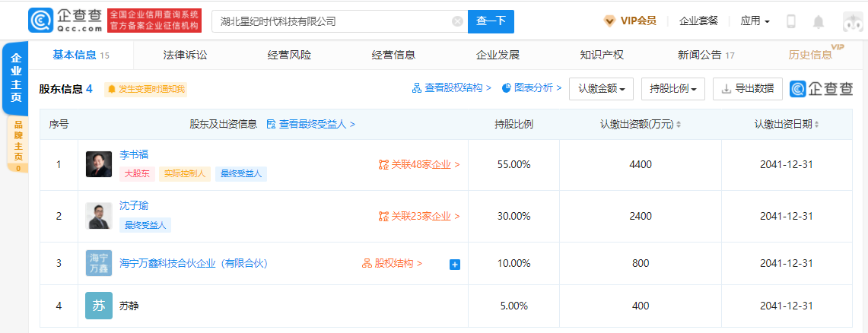Open notifications bell icon

coord(819,21)
